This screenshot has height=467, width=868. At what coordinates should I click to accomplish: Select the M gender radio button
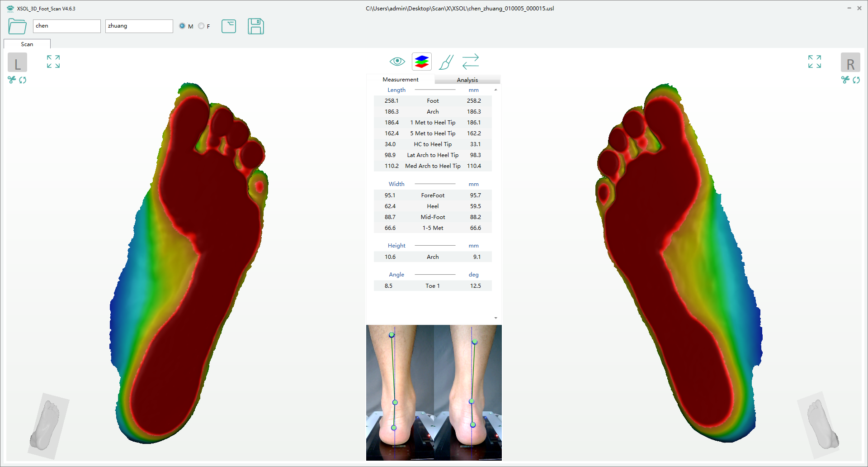(x=182, y=26)
